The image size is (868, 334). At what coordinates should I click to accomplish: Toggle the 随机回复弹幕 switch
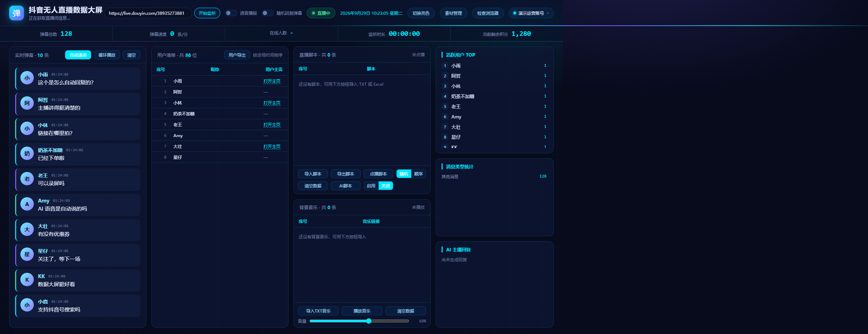[267, 13]
